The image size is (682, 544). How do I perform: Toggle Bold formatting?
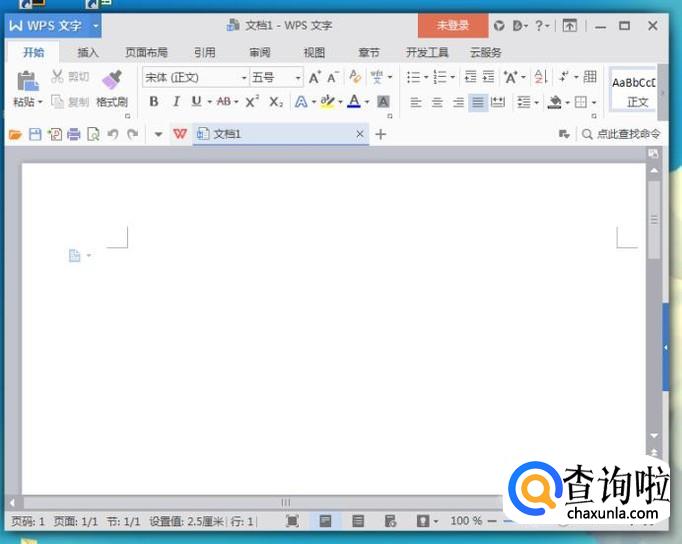coord(154,102)
